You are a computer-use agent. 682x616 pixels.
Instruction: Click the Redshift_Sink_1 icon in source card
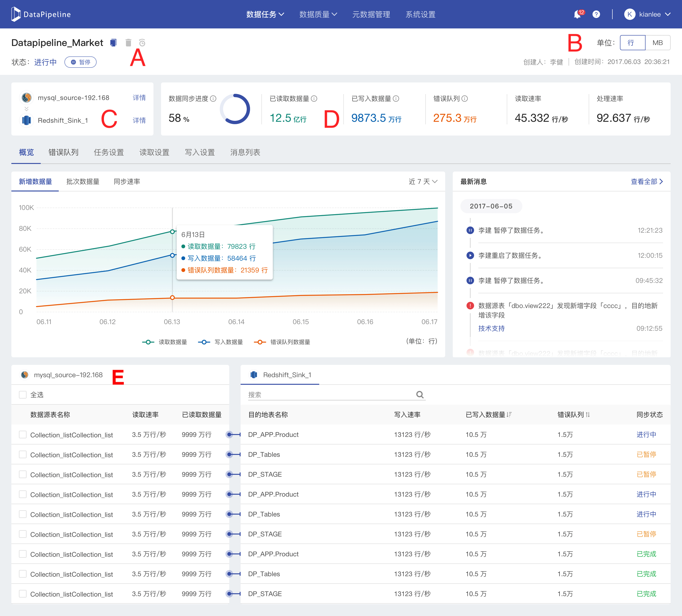click(27, 120)
